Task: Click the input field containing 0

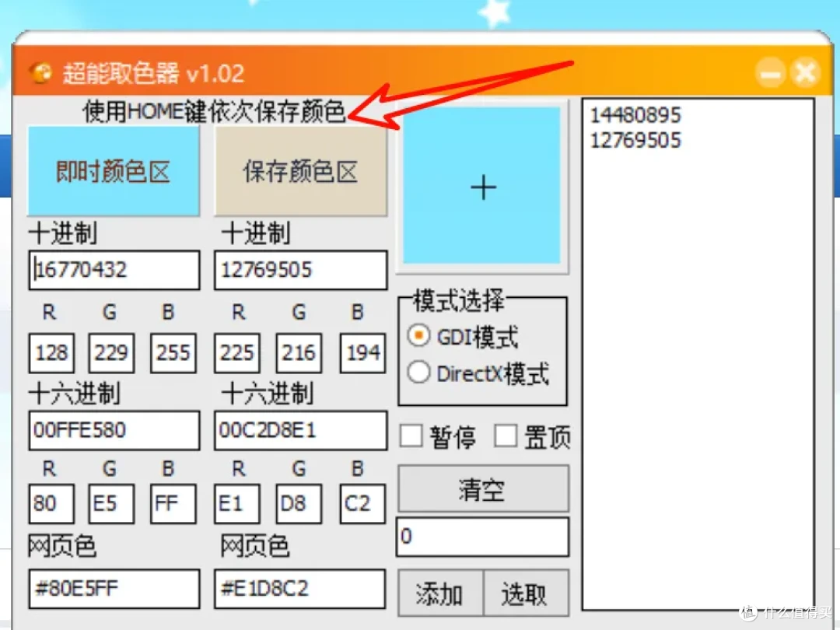Action: tap(483, 536)
